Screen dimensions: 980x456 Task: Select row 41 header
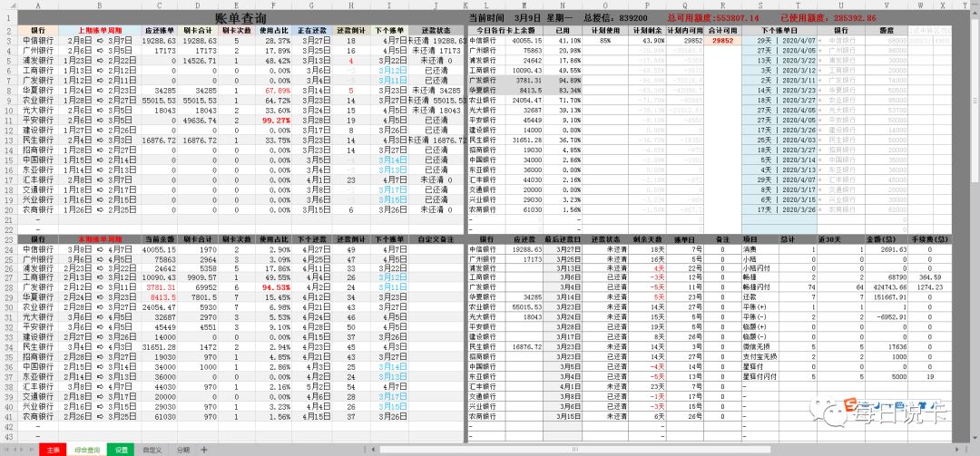click(x=8, y=416)
